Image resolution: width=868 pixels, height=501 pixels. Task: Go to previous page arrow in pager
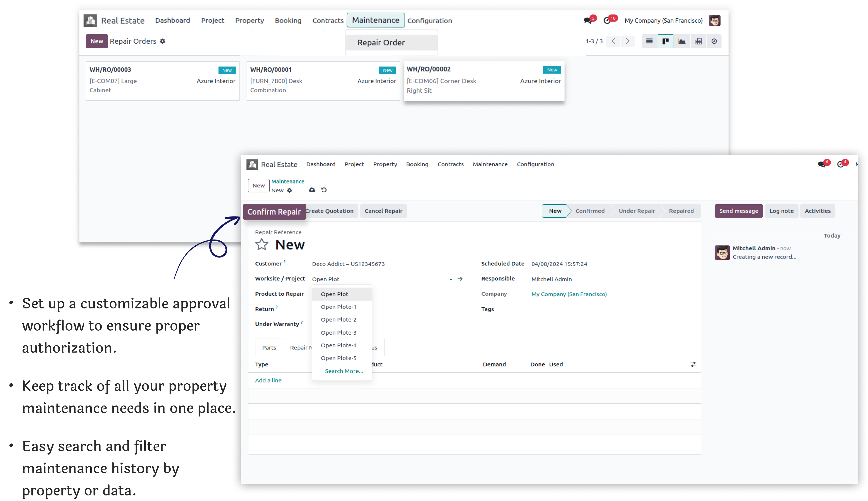point(614,41)
